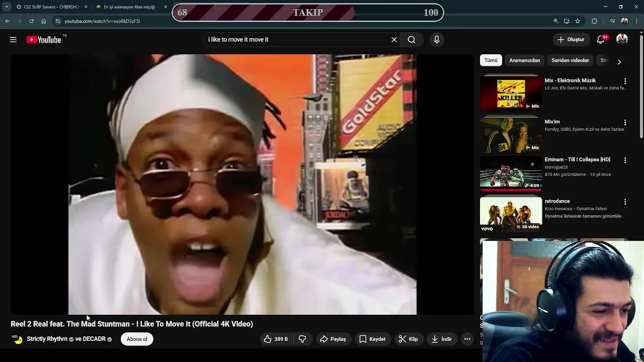Click the msvogue23 channel name

556,167
